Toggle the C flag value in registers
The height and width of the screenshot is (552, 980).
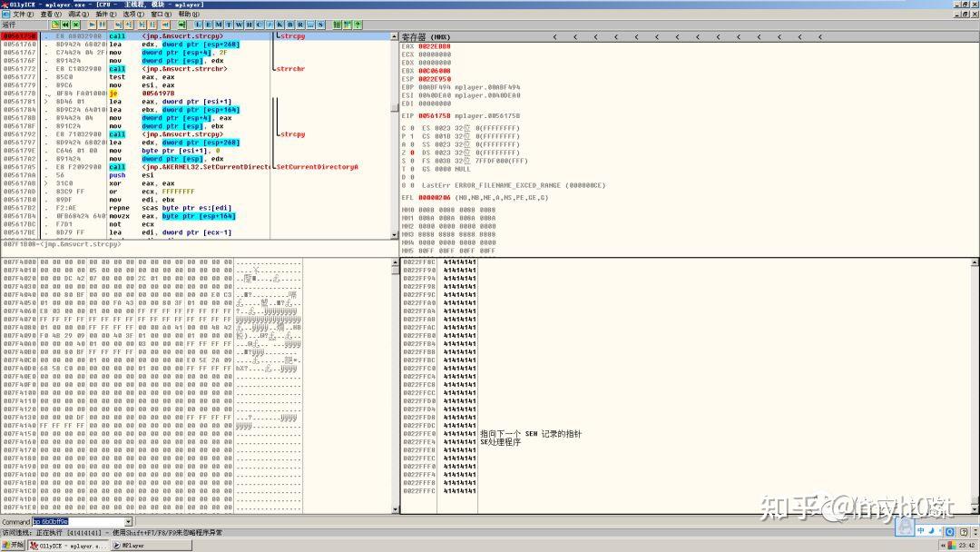(413, 128)
